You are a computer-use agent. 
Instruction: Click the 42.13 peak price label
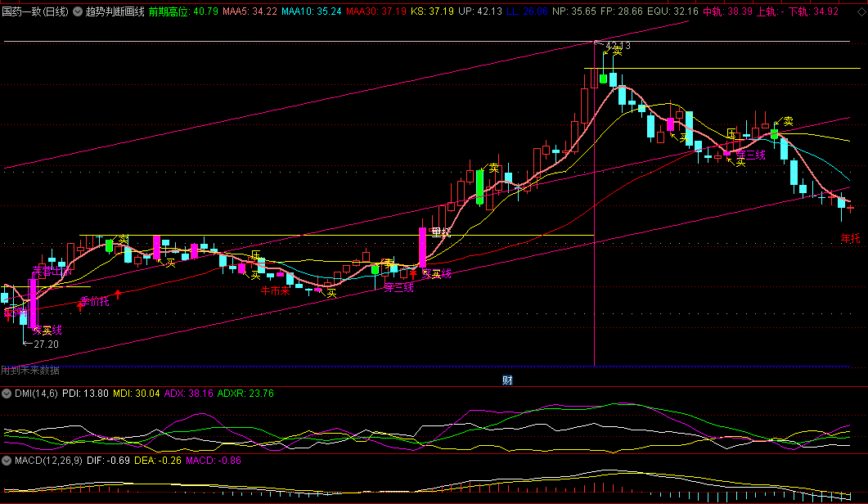click(x=618, y=46)
